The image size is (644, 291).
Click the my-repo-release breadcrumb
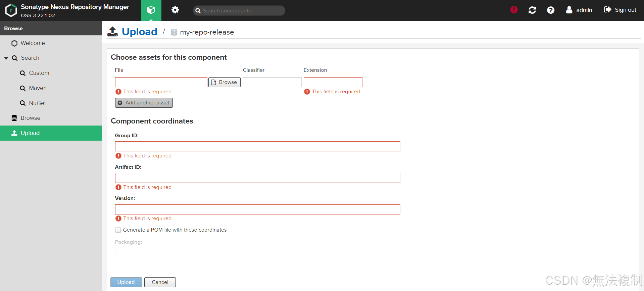207,32
